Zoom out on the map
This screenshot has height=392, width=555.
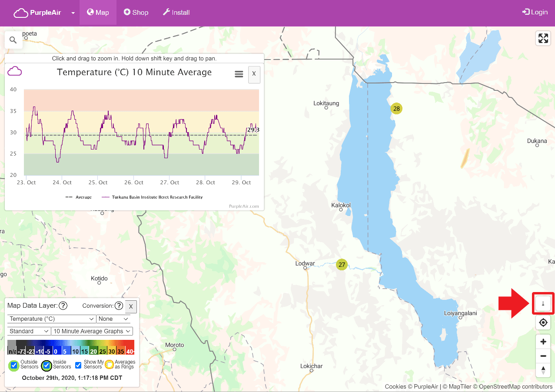543,356
